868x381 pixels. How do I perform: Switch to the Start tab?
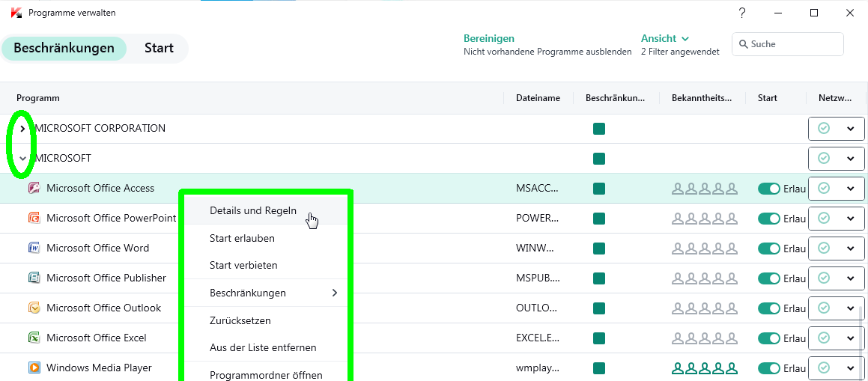point(159,48)
